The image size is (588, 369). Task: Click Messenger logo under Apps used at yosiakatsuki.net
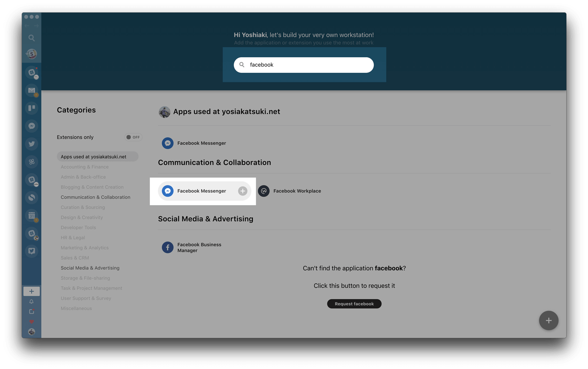[x=168, y=143]
